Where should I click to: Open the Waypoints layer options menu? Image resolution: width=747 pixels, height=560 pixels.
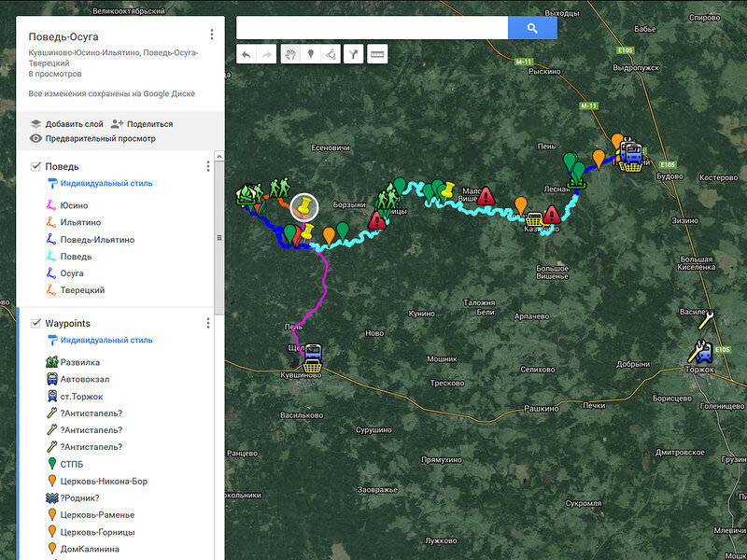pos(207,323)
